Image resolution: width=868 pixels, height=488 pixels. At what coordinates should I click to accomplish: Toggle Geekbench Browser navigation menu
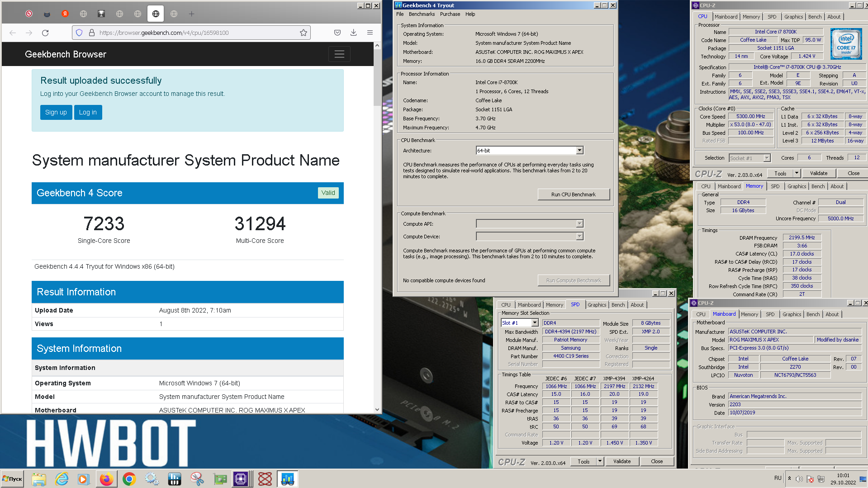point(339,54)
